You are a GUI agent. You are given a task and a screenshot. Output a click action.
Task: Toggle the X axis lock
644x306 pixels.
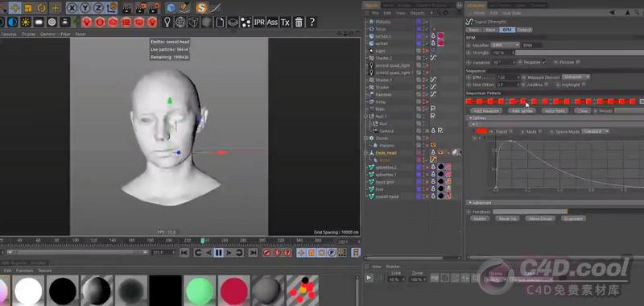pos(72,7)
